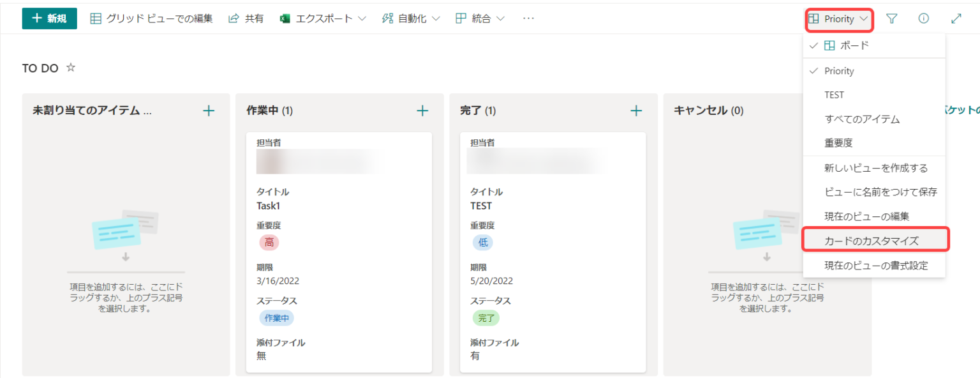Click the filter funnel icon
This screenshot has width=980, height=378.
[x=892, y=19]
